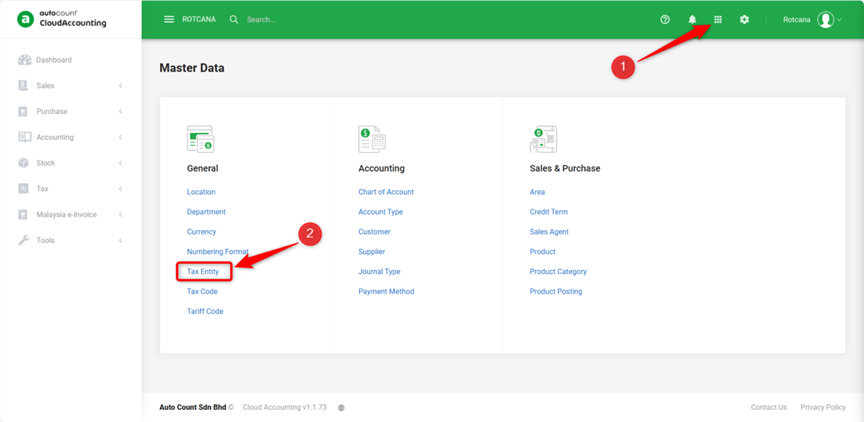Click the Auto Count Sdn Bhd footer text
The height and width of the screenshot is (422, 864).
point(193,407)
